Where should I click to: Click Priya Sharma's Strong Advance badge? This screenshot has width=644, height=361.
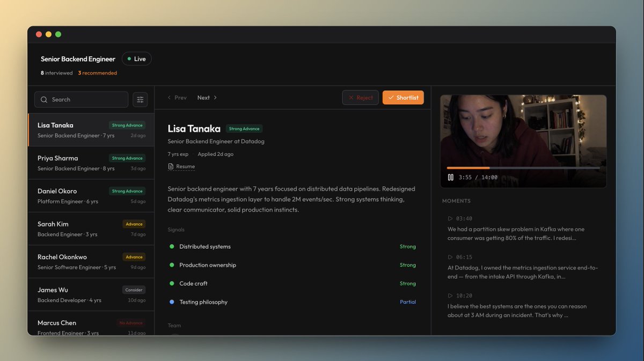(x=127, y=158)
